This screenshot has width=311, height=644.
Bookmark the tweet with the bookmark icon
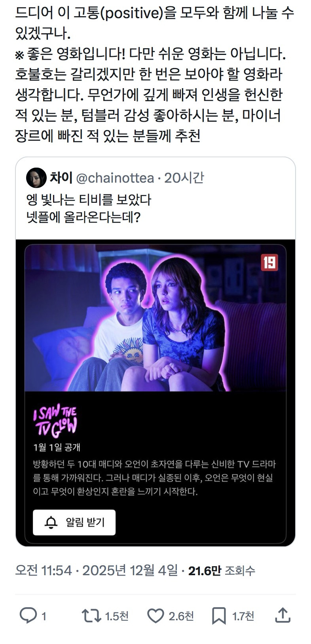218,616
